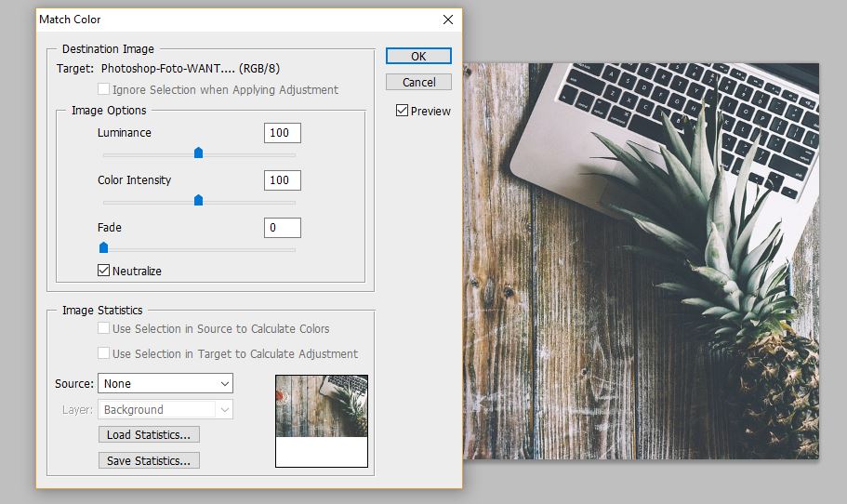This screenshot has height=504, width=847.
Task: Focus the Color Intensity value field
Action: tap(282, 180)
